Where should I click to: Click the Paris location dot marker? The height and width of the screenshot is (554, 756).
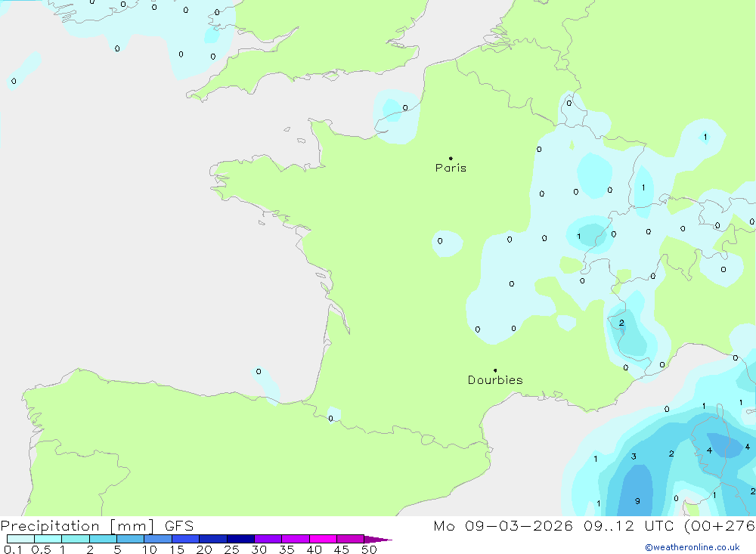pos(451,158)
